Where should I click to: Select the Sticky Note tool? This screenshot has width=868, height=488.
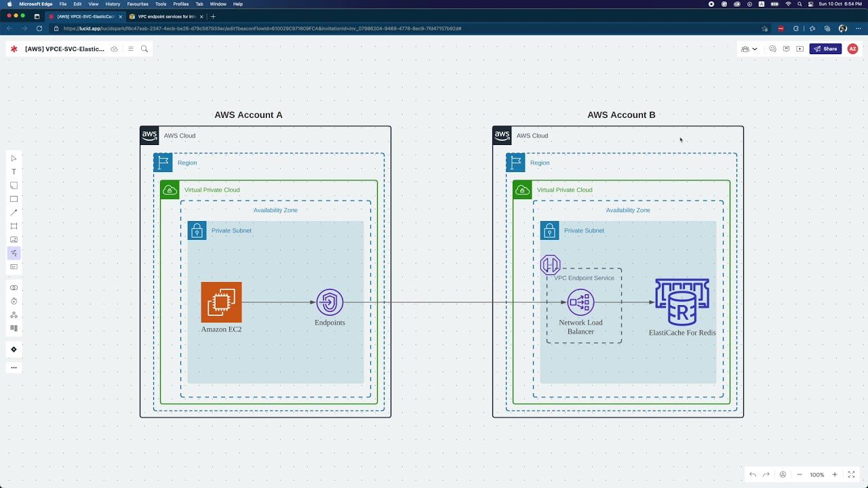pyautogui.click(x=14, y=185)
